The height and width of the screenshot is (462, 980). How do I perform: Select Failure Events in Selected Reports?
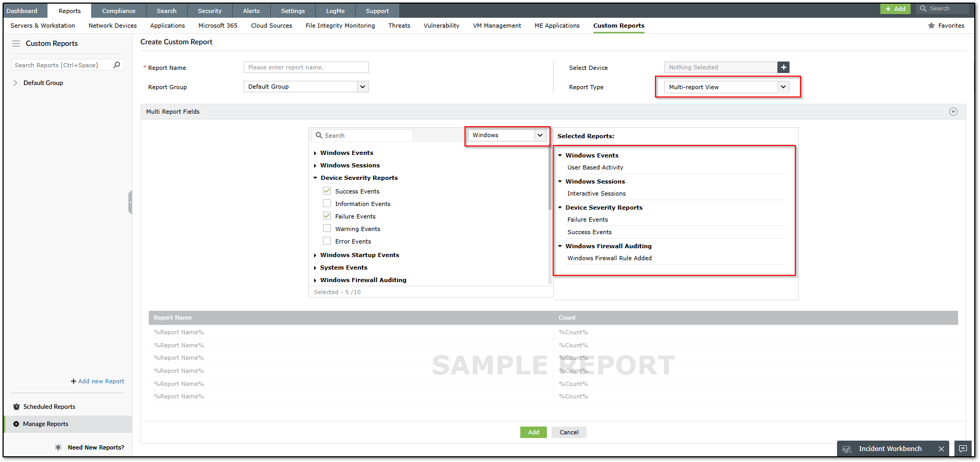click(x=588, y=220)
